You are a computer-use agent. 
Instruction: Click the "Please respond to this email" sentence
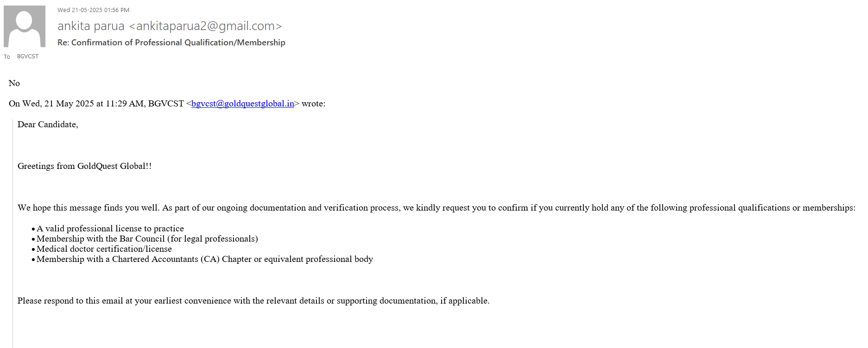tap(253, 301)
